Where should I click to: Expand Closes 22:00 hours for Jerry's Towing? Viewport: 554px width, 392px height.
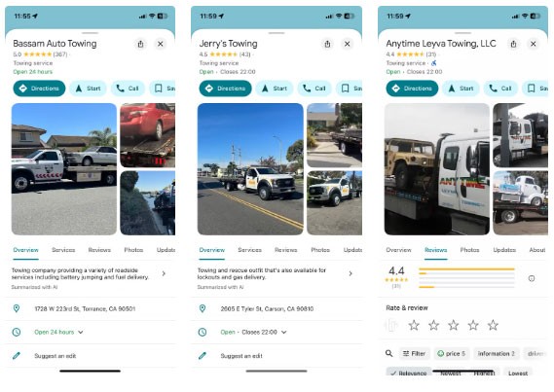[x=264, y=332]
